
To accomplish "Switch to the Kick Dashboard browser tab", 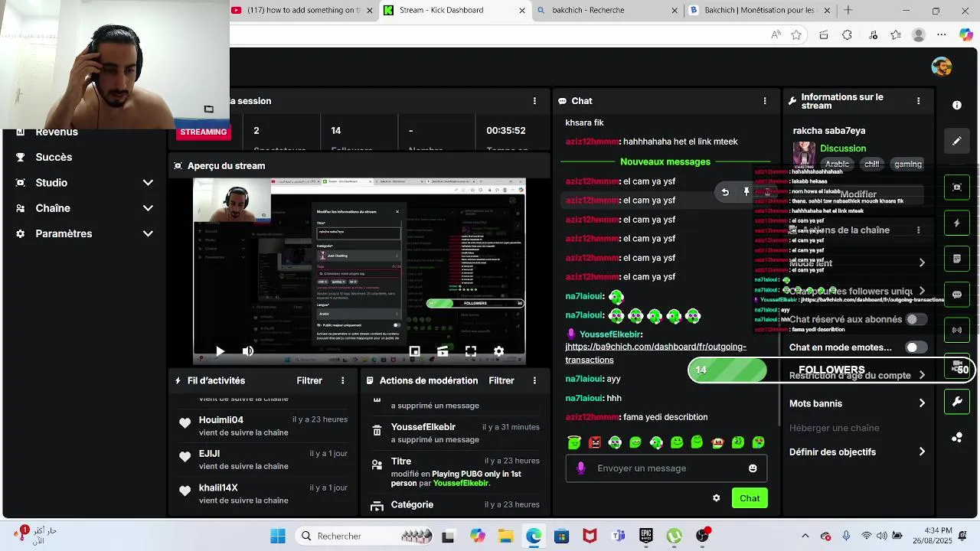I will (x=454, y=11).
